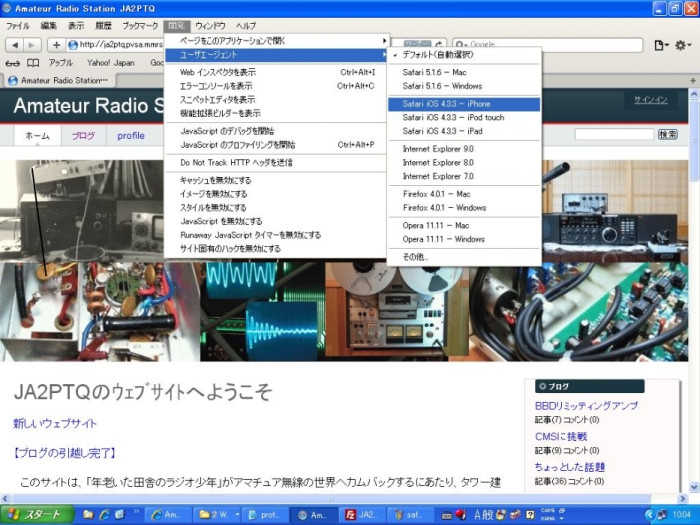Show the Reading List glasses icon
The height and width of the screenshot is (525, 700).
click(x=12, y=63)
